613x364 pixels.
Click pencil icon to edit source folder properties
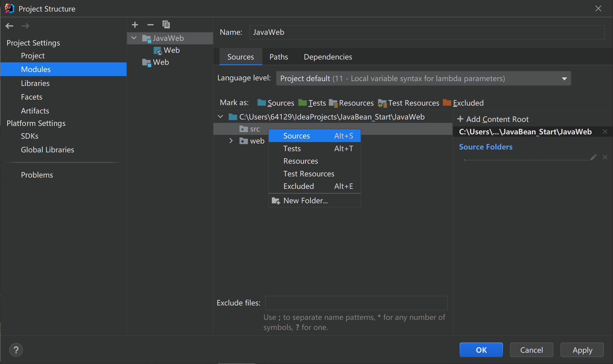[593, 157]
